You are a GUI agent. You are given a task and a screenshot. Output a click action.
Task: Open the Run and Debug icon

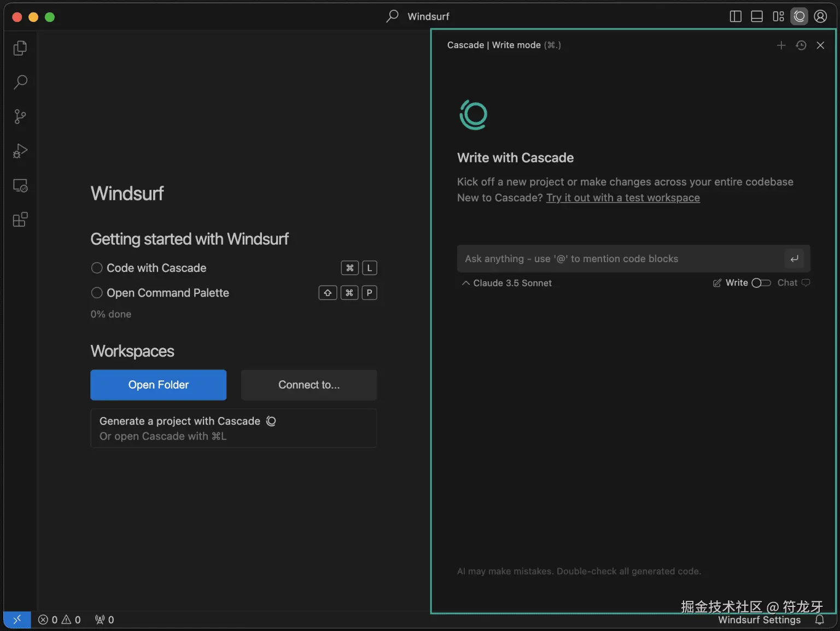(20, 151)
